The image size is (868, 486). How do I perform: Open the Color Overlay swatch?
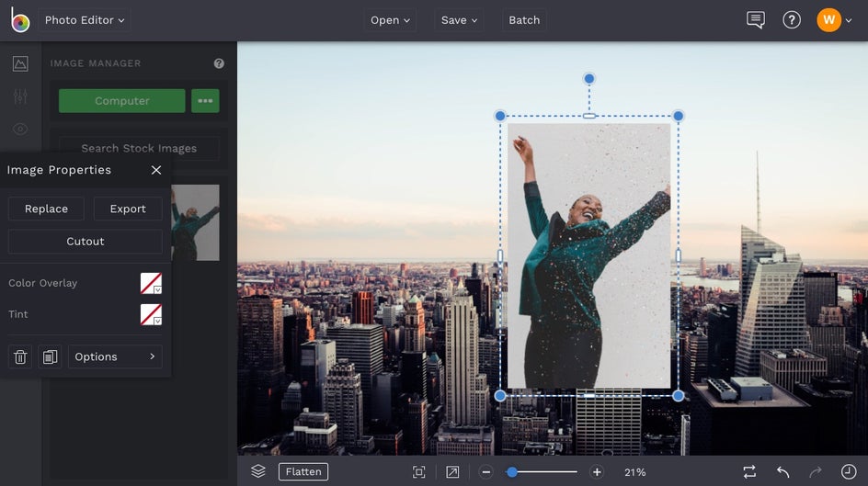(x=151, y=283)
